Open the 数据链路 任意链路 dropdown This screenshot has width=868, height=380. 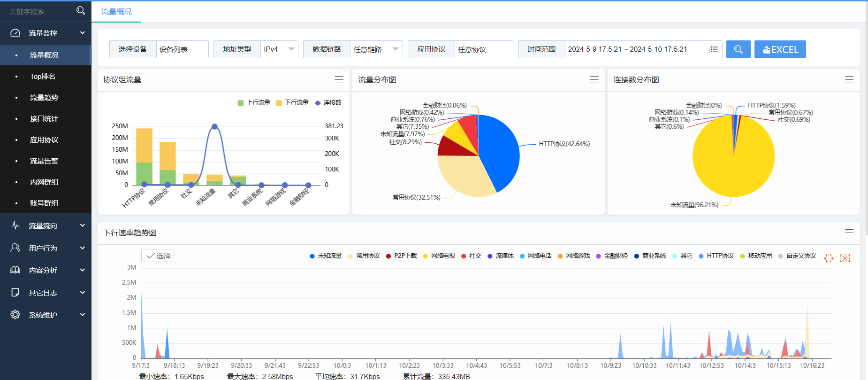pyautogui.click(x=376, y=49)
